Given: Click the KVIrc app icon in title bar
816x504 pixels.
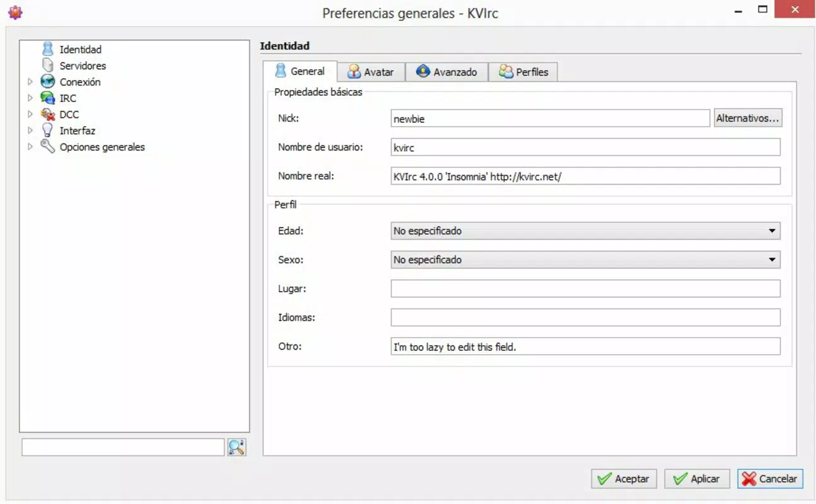Looking at the screenshot, I should click(15, 12).
